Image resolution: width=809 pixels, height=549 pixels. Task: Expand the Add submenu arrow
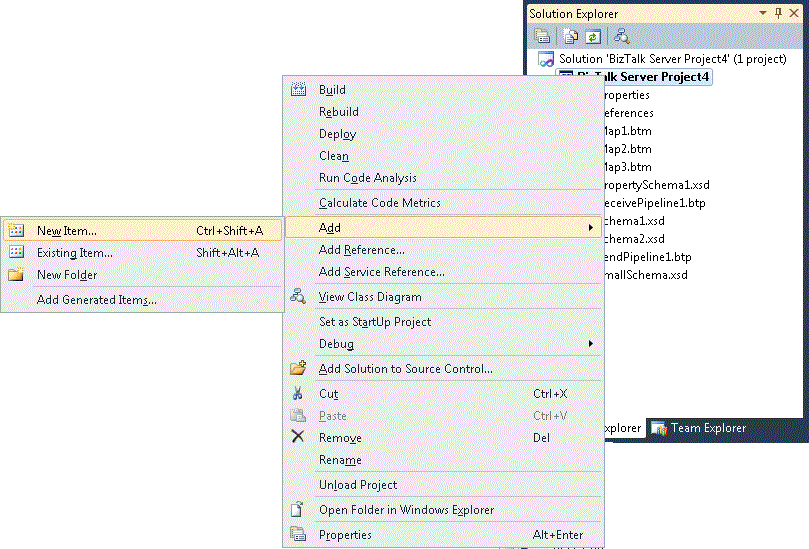point(591,228)
